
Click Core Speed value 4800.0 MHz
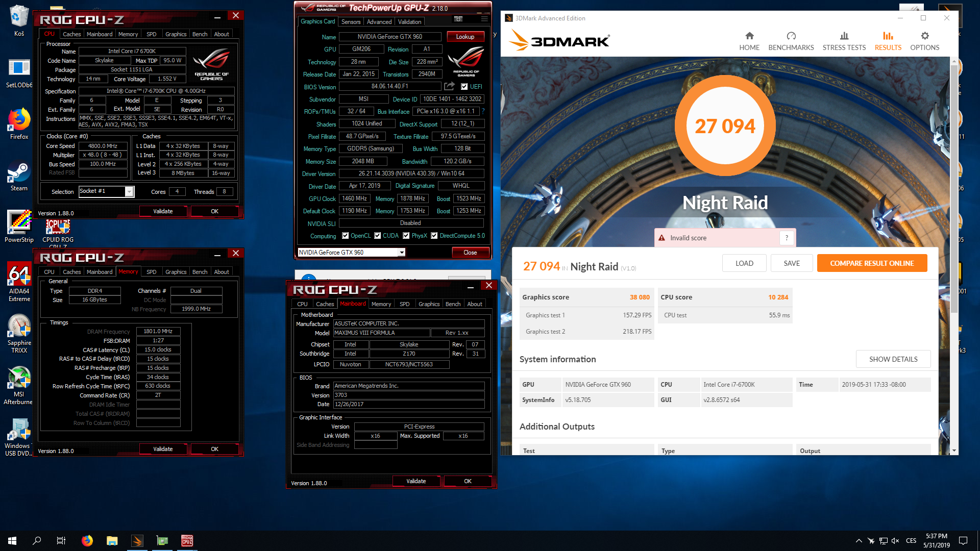[103, 146]
